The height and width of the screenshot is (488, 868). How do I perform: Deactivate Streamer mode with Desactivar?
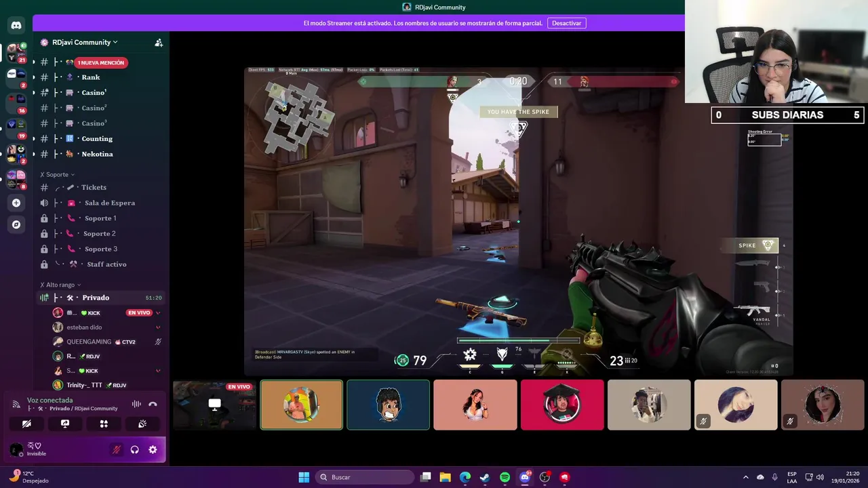tap(566, 23)
